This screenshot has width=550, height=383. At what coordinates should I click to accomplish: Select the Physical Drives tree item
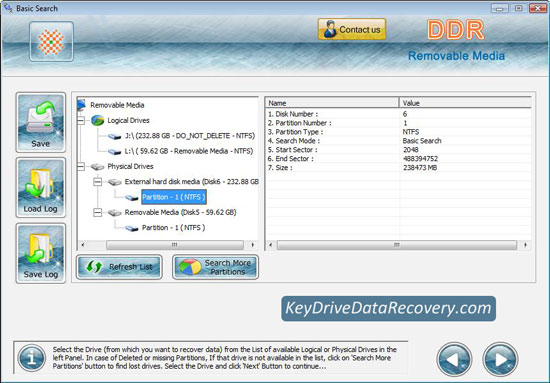click(130, 166)
